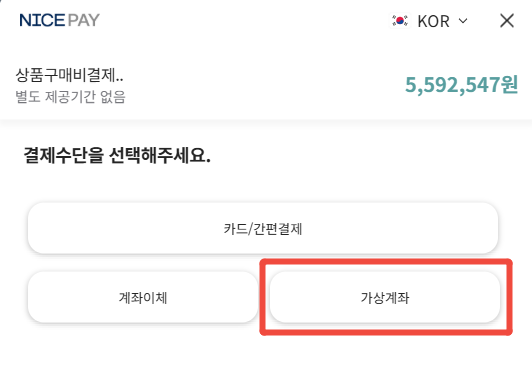
Task: Choose 계좌이체 payment method
Action: click(x=143, y=297)
